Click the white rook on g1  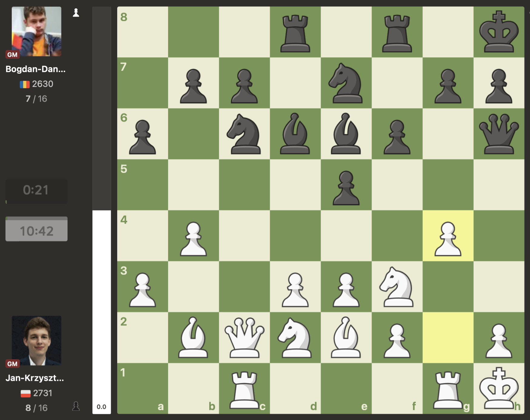448,388
